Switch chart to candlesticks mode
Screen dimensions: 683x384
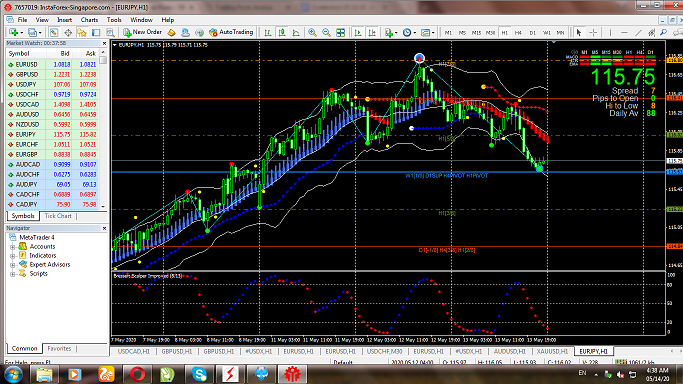point(282,33)
